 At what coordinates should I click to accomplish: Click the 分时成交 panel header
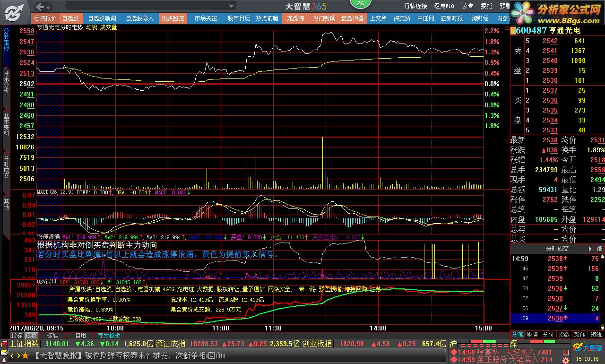(558, 248)
